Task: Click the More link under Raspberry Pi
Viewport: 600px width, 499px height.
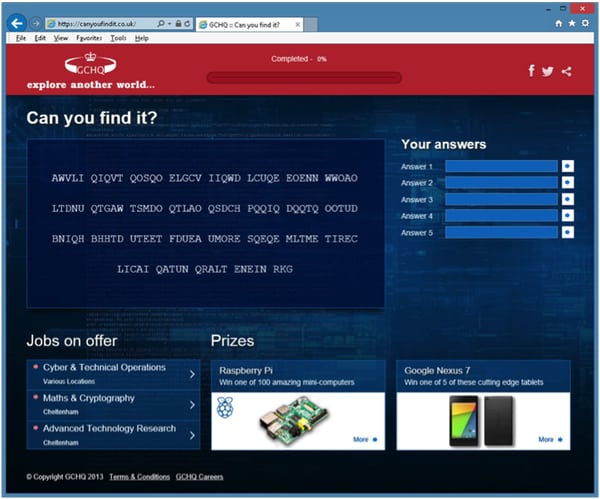Action: (365, 439)
